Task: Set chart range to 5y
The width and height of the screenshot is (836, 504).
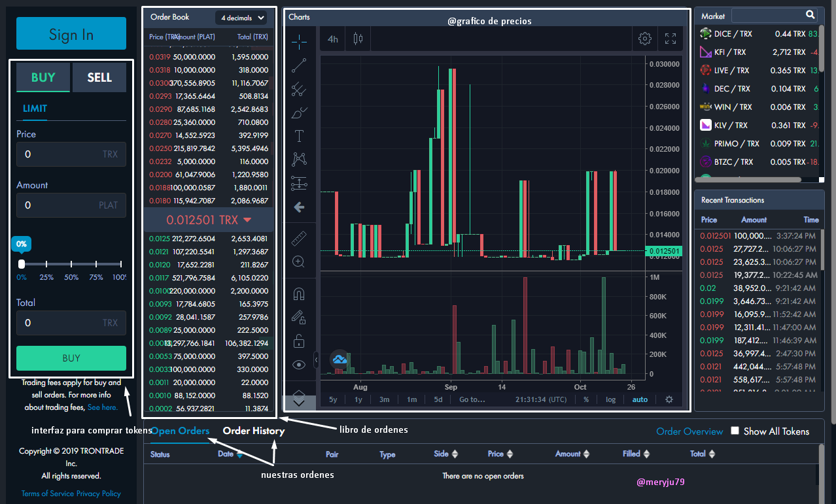Action: (x=333, y=399)
